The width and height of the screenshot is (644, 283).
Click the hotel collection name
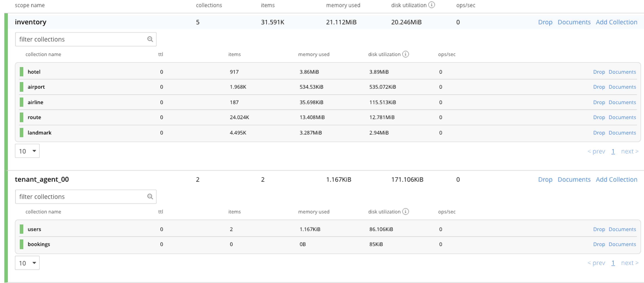click(x=34, y=72)
